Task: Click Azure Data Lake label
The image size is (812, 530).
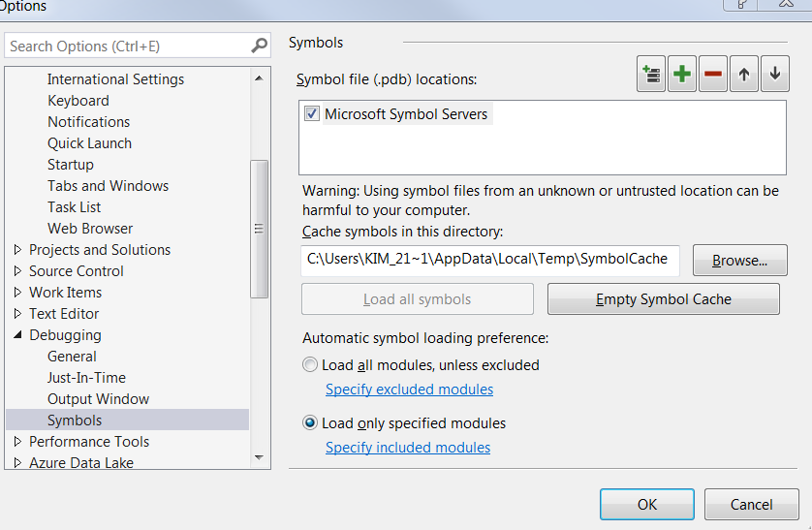Action: (x=81, y=462)
